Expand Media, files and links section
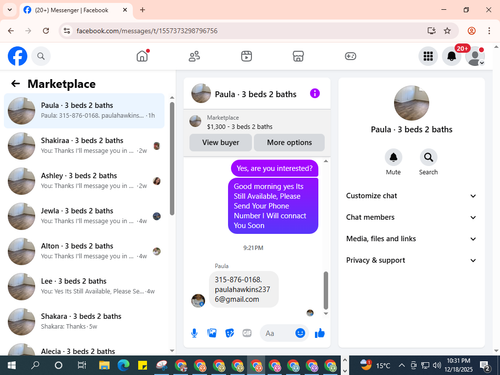 pyautogui.click(x=411, y=239)
